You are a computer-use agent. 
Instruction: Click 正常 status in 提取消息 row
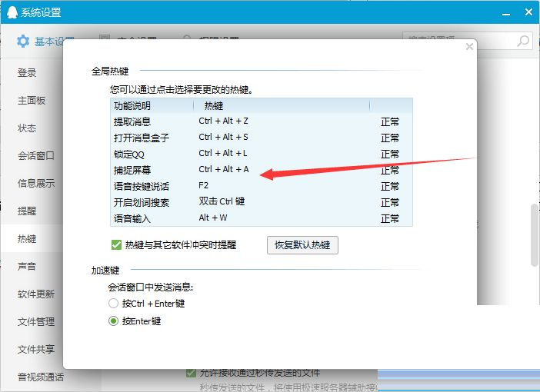(x=390, y=121)
